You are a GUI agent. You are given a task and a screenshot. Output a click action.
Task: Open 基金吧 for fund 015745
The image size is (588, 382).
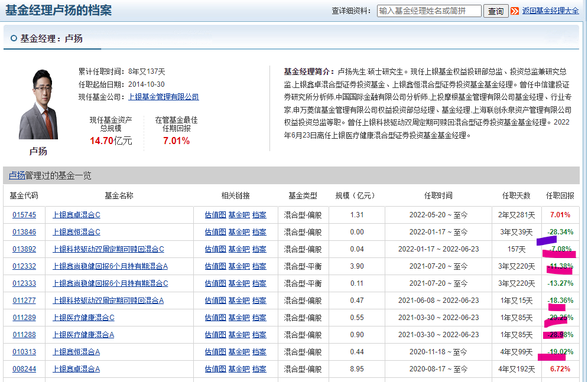(239, 215)
